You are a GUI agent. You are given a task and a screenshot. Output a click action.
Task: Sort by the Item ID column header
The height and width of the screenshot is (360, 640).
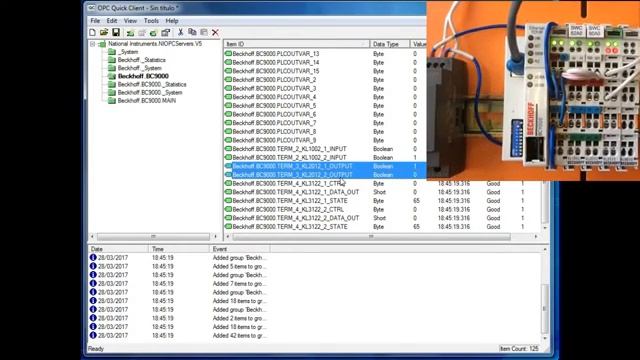click(297, 44)
